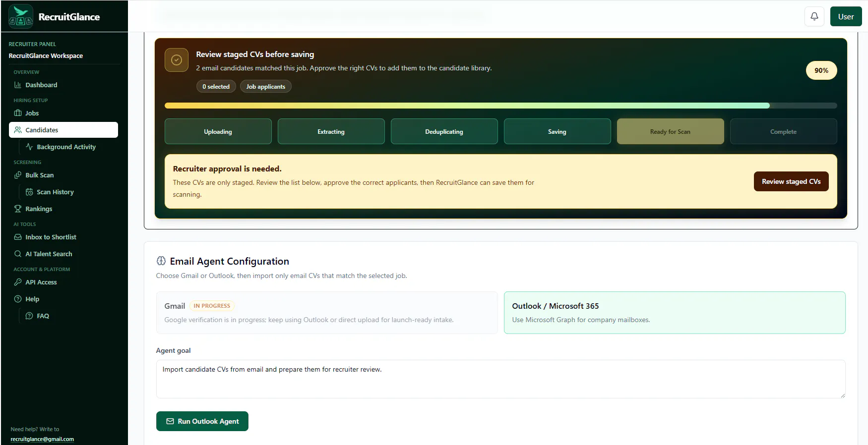Click the Rankings trophy icon
The width and height of the screenshot is (868, 445).
[x=18, y=209]
